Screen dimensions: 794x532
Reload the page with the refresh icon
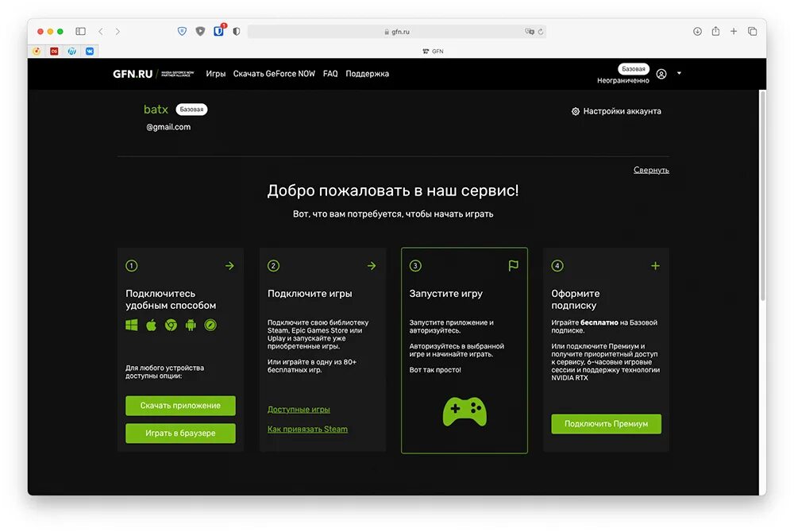click(x=541, y=32)
